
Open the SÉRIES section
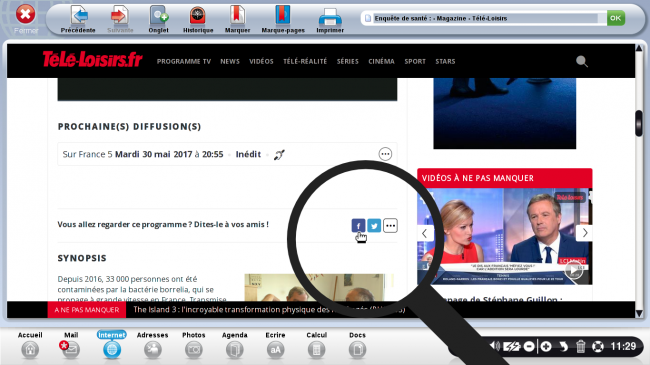pos(347,61)
